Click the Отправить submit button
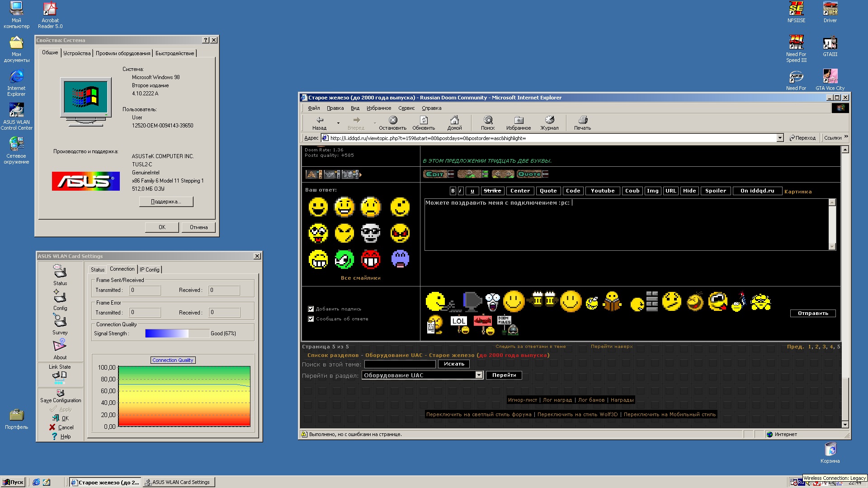868x488 pixels. point(813,313)
